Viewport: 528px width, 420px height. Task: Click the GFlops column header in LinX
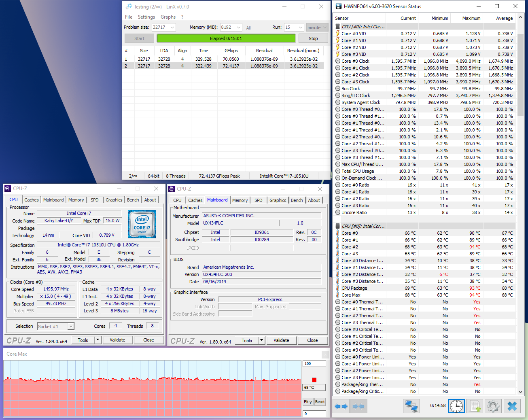point(231,51)
